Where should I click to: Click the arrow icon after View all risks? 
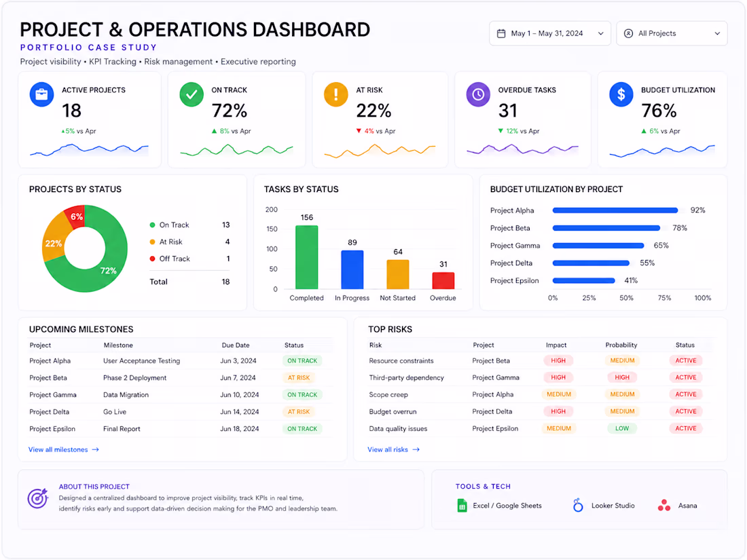tap(416, 449)
